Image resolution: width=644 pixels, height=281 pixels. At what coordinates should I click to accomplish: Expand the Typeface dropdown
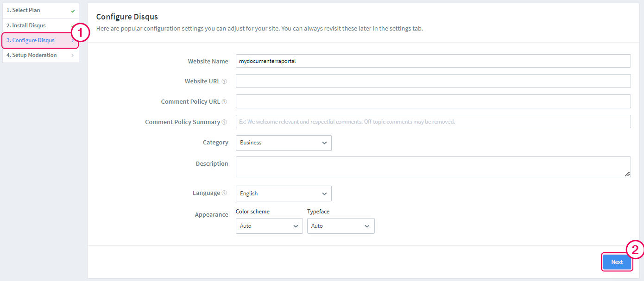pos(341,226)
